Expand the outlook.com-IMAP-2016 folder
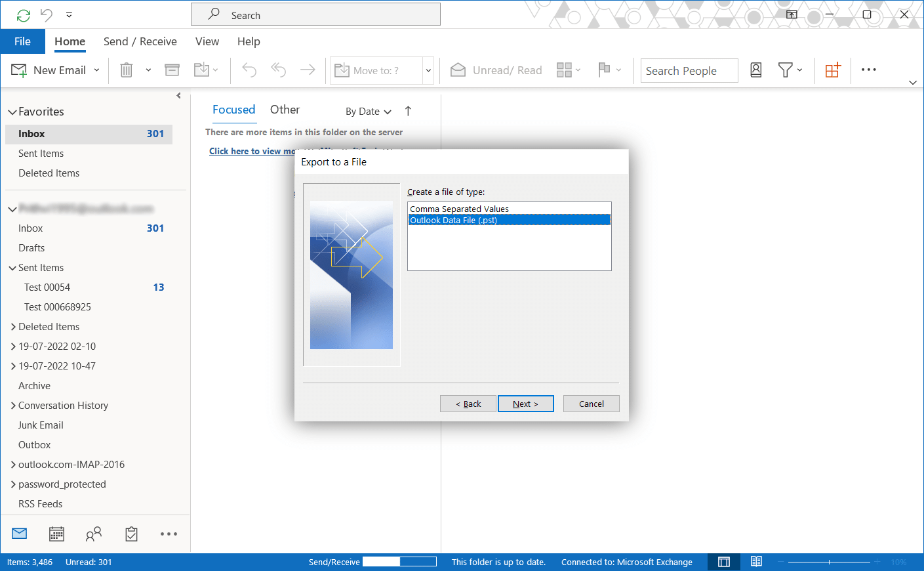 point(13,465)
